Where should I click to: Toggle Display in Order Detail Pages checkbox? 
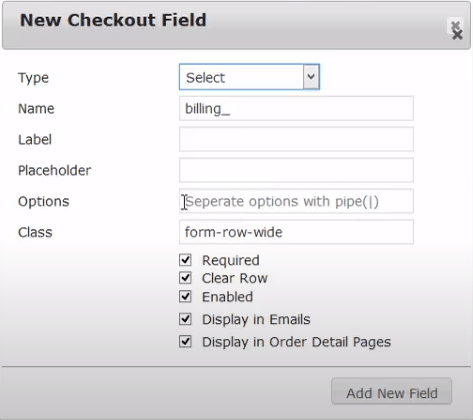coord(185,342)
